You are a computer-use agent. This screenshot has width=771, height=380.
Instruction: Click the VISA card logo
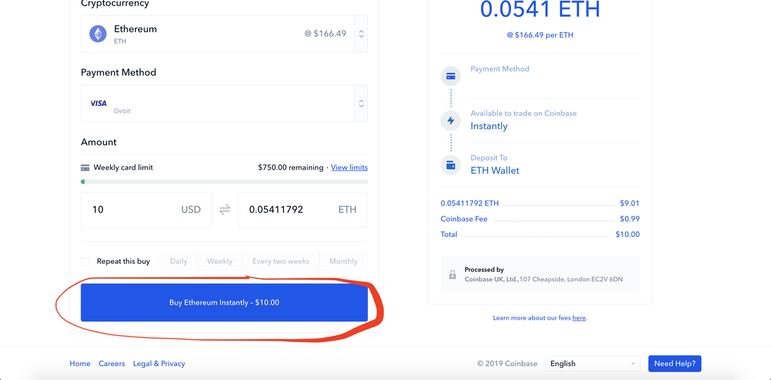pos(98,103)
